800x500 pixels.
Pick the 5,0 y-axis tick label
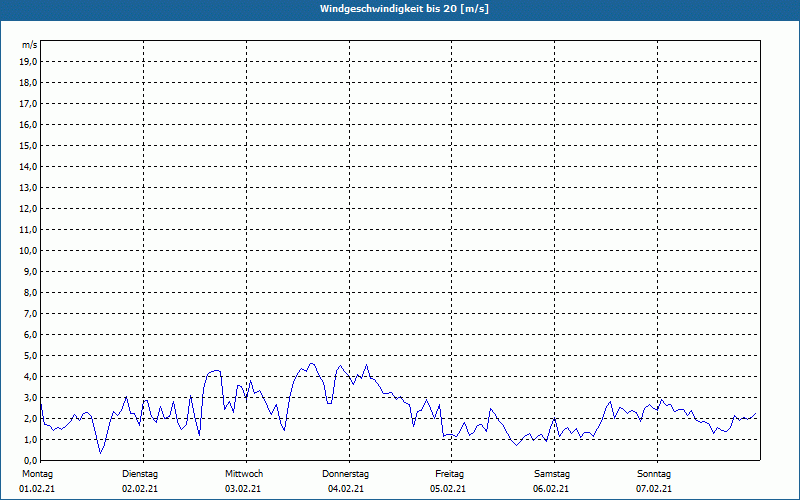[31, 355]
